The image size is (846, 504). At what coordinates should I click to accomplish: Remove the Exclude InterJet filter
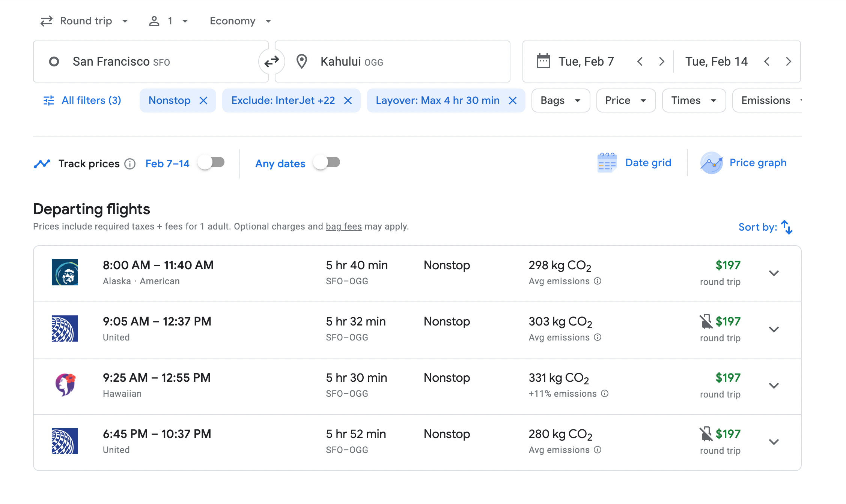click(348, 100)
